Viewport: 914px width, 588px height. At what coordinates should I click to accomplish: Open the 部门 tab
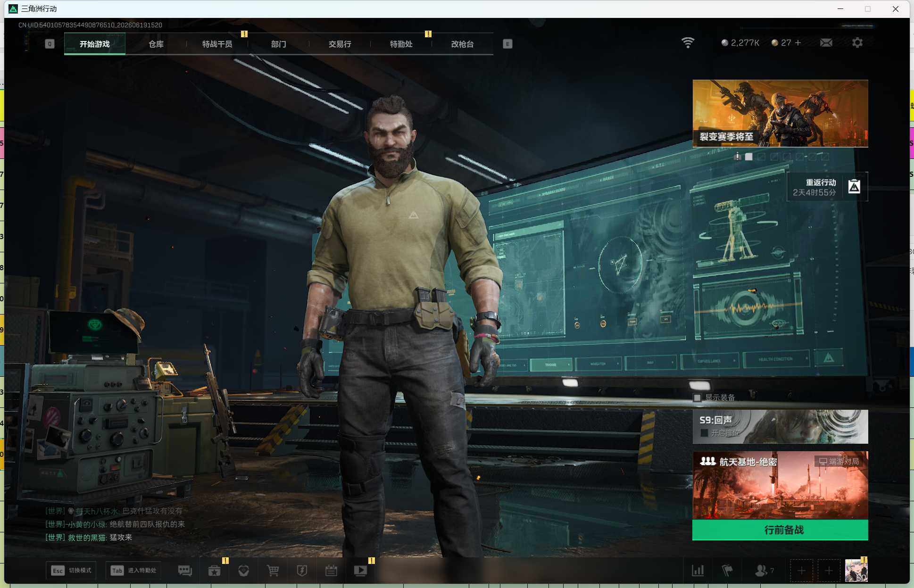(279, 44)
